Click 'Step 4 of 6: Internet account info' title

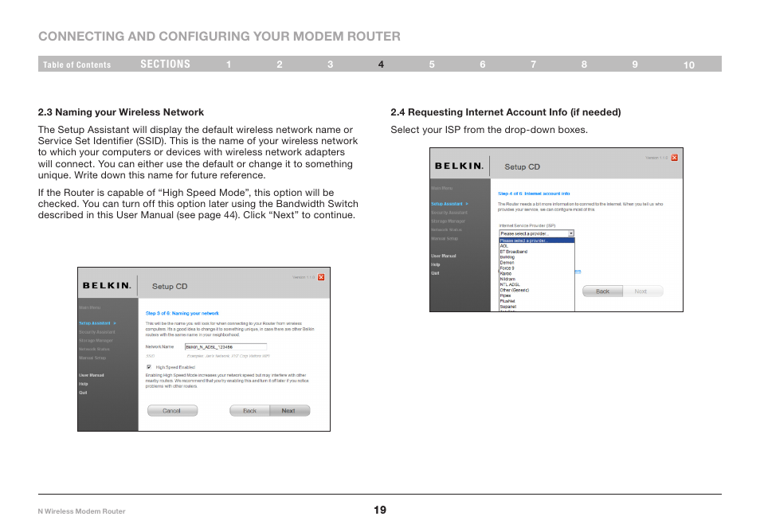point(534,194)
